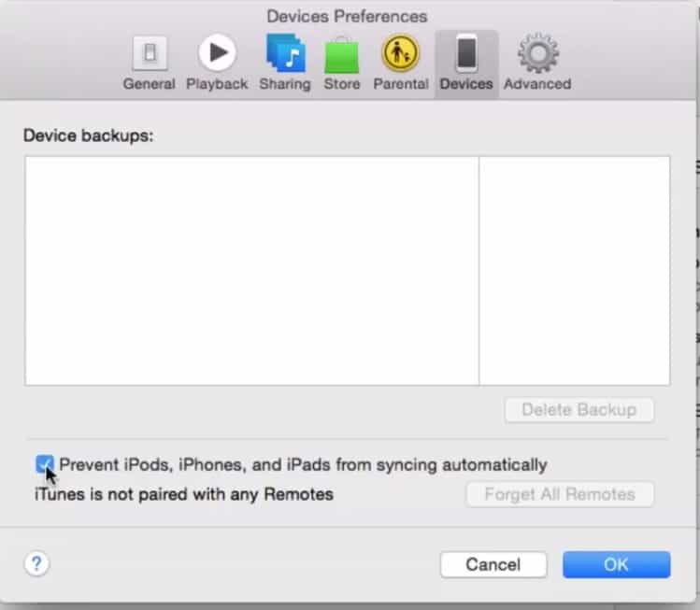Click the 'Device backups:' label

click(x=88, y=135)
